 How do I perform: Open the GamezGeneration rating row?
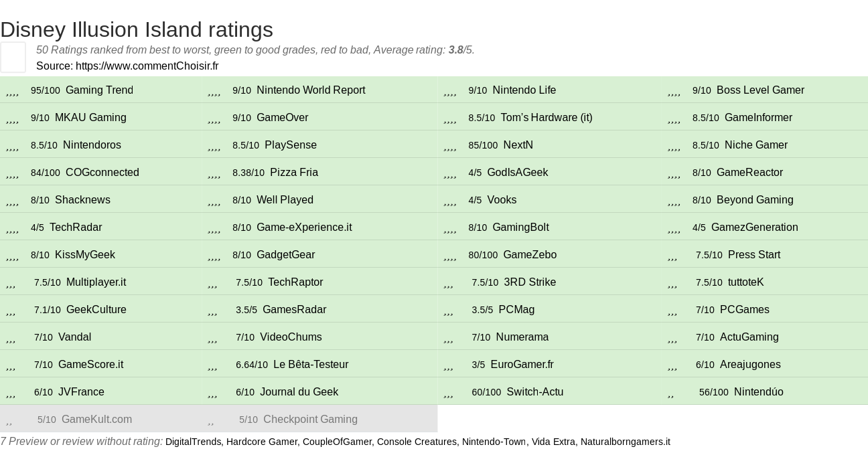755,228
